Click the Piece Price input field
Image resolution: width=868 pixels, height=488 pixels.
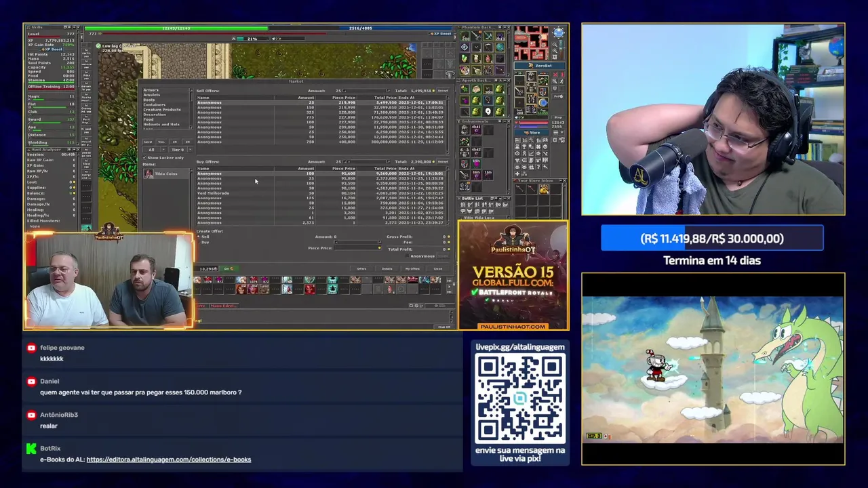coord(357,248)
